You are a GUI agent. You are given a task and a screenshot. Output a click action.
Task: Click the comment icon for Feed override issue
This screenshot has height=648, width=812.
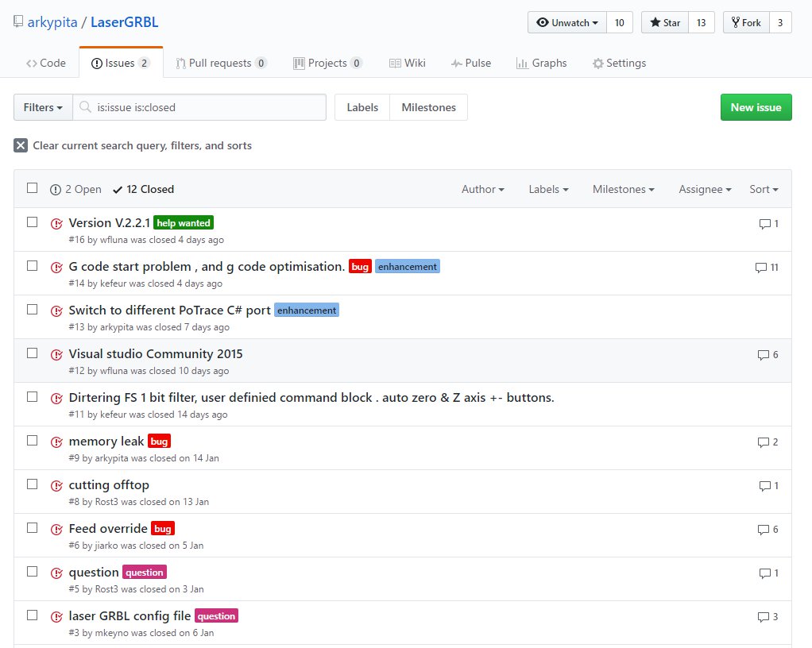(x=763, y=530)
